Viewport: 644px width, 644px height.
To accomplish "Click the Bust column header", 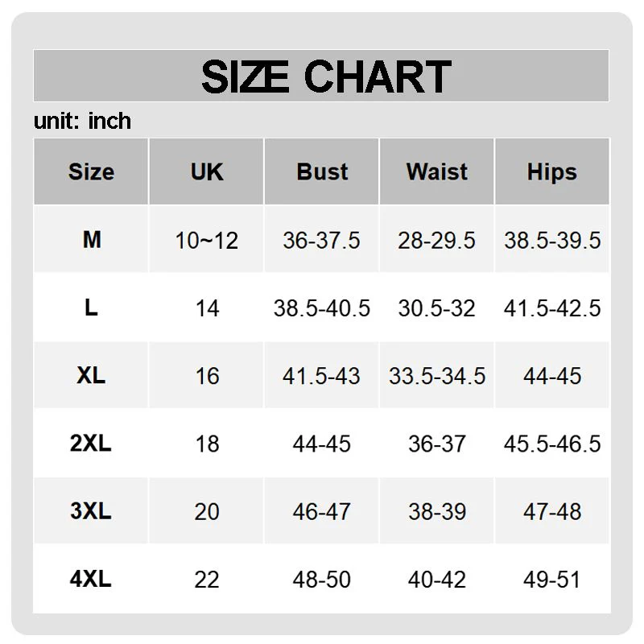I will 322,171.
